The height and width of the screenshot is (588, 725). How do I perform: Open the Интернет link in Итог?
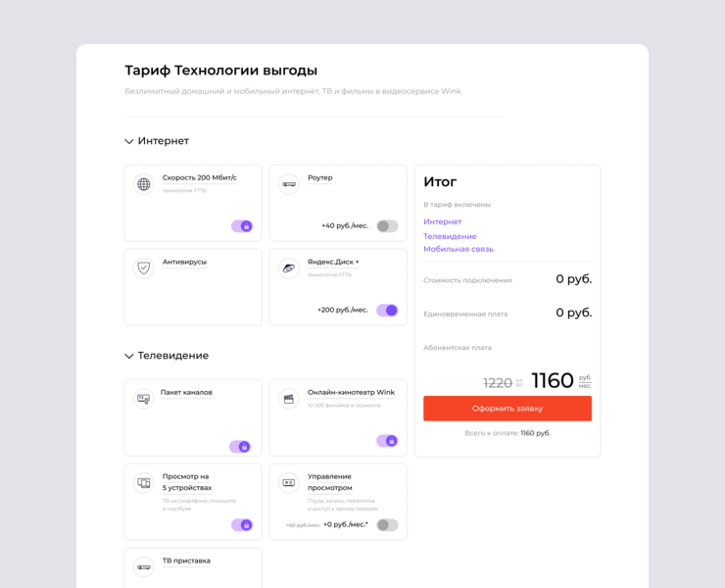[443, 221]
